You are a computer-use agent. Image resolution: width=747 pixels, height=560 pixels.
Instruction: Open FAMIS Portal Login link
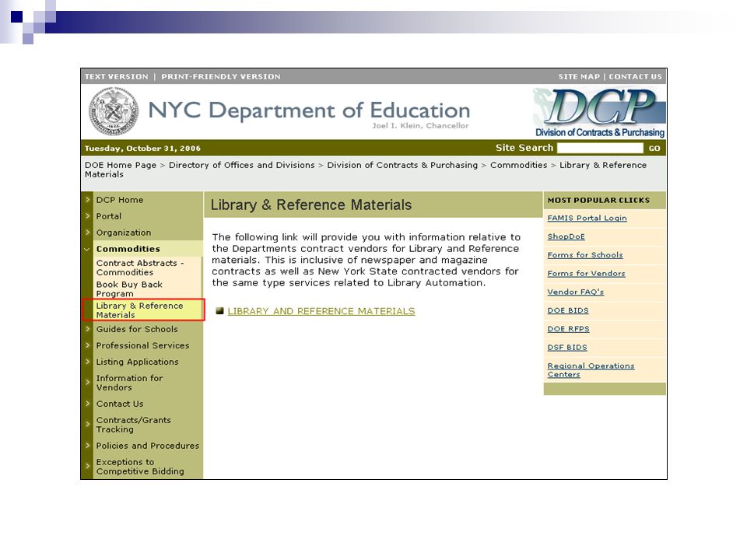tap(587, 218)
